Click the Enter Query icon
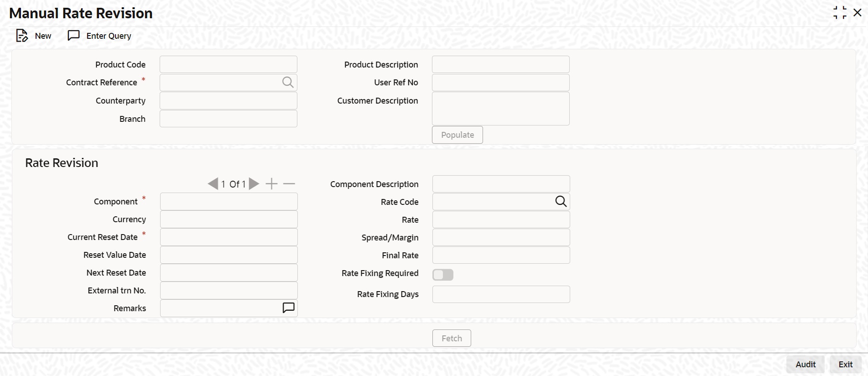 [73, 36]
